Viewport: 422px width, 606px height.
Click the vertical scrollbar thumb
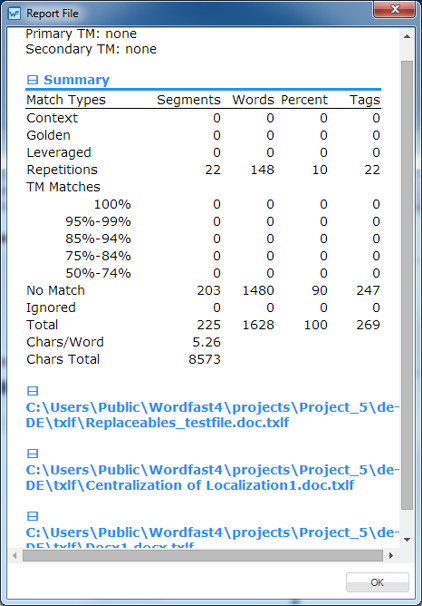pyautogui.click(x=407, y=285)
